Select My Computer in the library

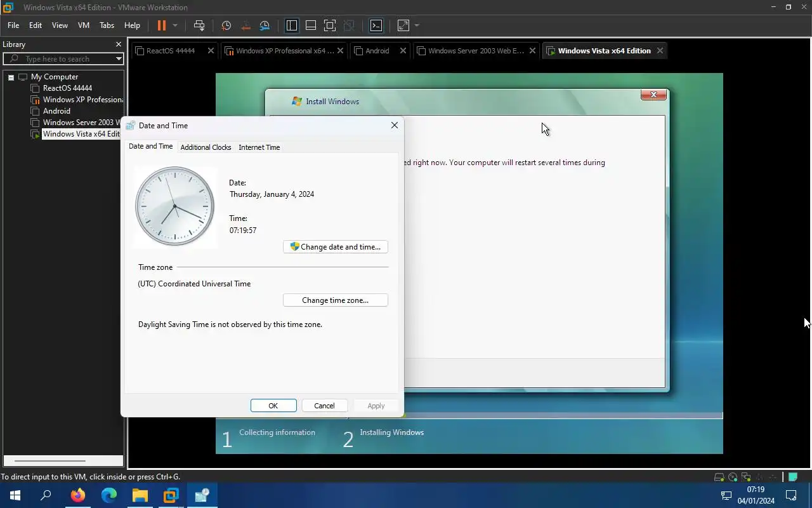(x=55, y=77)
